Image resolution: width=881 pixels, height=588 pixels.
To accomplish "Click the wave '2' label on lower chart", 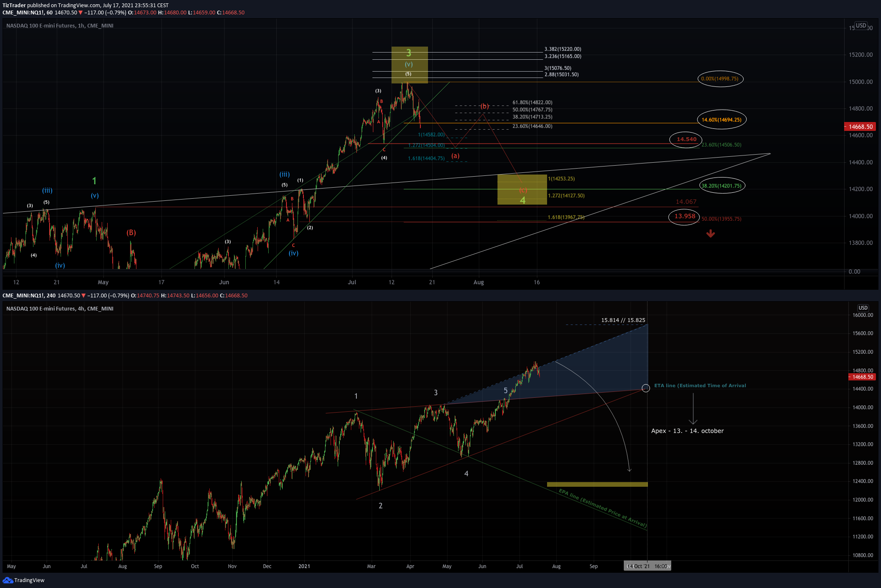I will tap(381, 506).
